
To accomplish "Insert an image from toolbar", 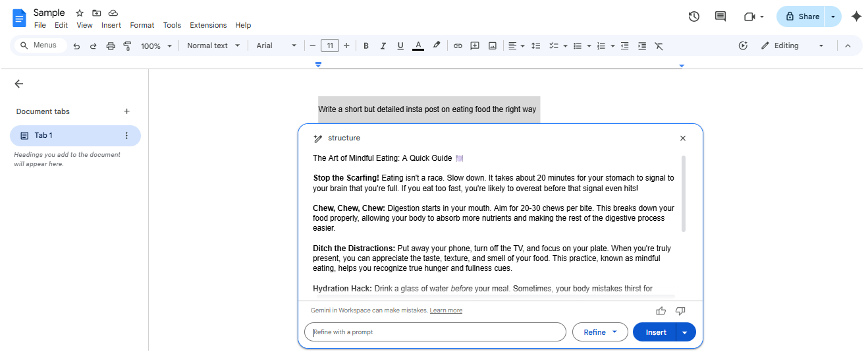I will pos(492,46).
